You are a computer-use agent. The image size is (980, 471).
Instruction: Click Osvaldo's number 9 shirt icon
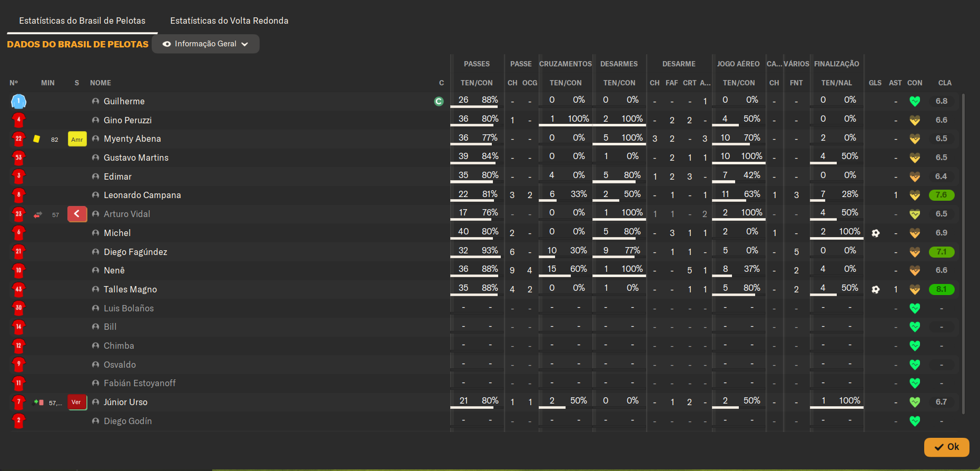click(18, 365)
